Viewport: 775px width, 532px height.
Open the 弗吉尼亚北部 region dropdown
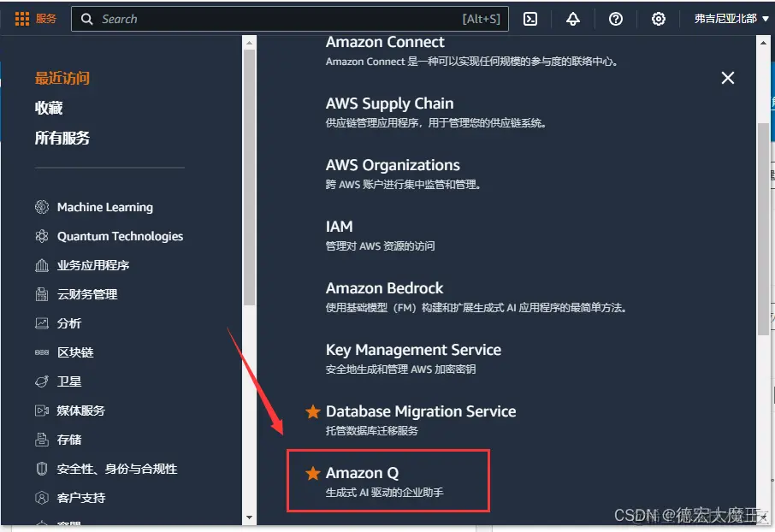click(x=731, y=19)
